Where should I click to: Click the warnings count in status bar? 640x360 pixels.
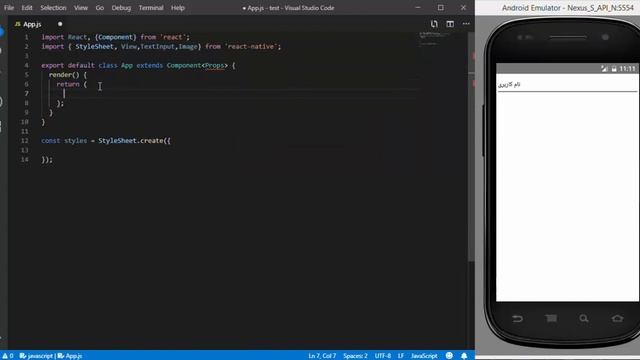pyautogui.click(x=8, y=356)
